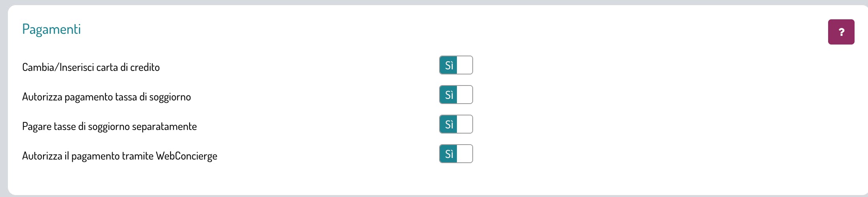
Task: Click the Pagamenti section heading
Action: click(x=51, y=29)
